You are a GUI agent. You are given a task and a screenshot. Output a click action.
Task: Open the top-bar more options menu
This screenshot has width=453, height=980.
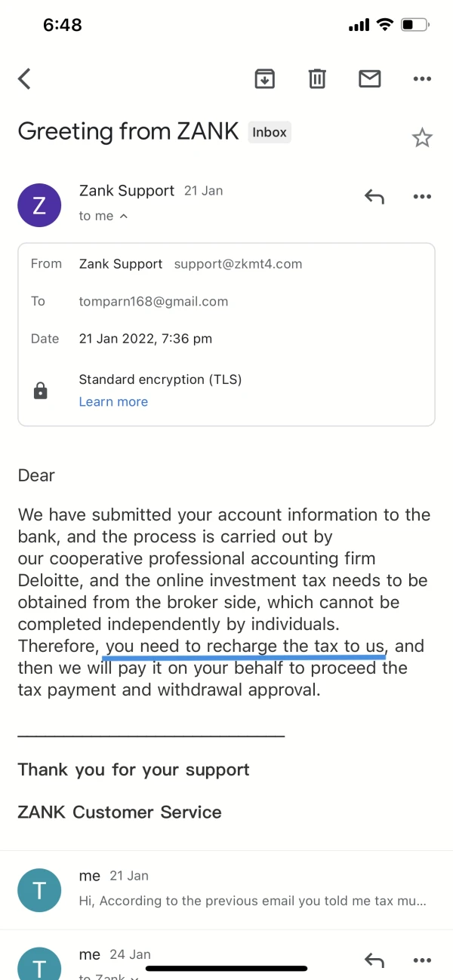(421, 78)
